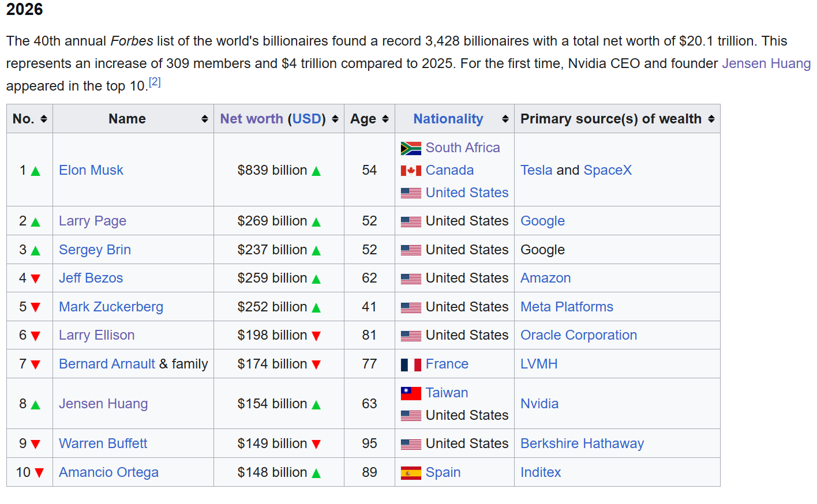This screenshot has height=504, width=817.
Task: Follow the South Africa link
Action: [x=463, y=148]
